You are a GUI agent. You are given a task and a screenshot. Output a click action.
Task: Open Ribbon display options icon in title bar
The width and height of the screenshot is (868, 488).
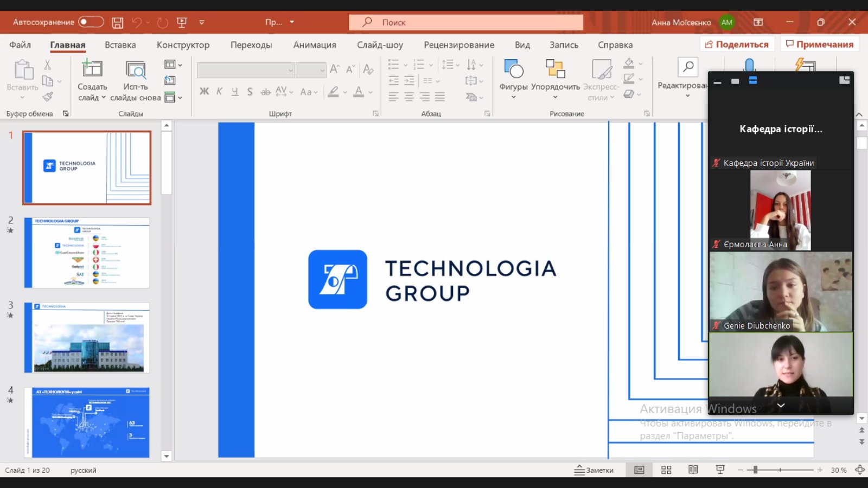(758, 22)
